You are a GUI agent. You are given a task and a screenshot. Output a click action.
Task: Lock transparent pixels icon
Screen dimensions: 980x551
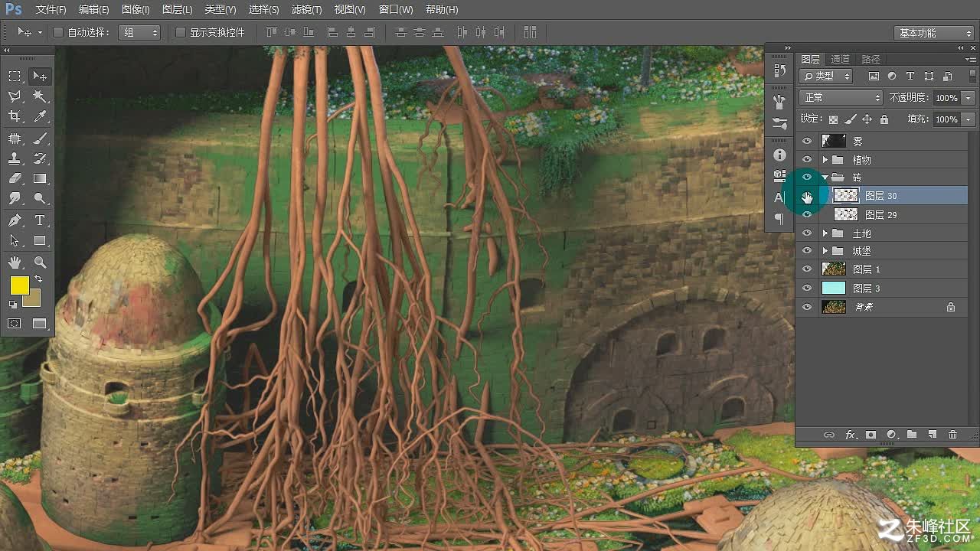[x=833, y=119]
